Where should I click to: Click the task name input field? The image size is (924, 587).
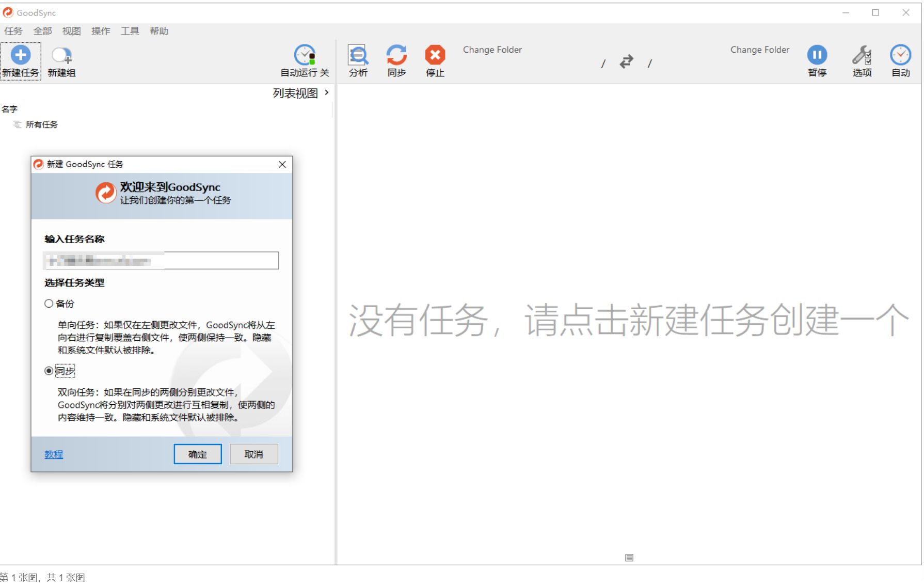click(x=162, y=260)
